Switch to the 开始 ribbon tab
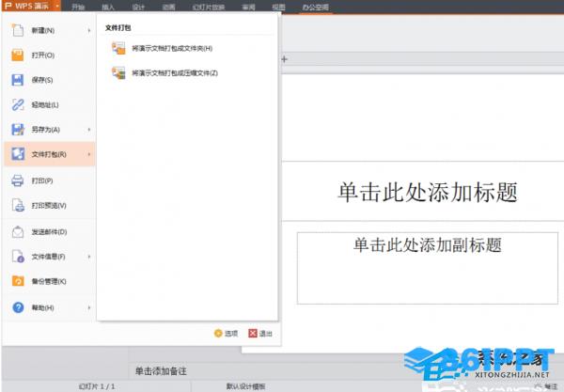This screenshot has width=564, height=392. (78, 7)
